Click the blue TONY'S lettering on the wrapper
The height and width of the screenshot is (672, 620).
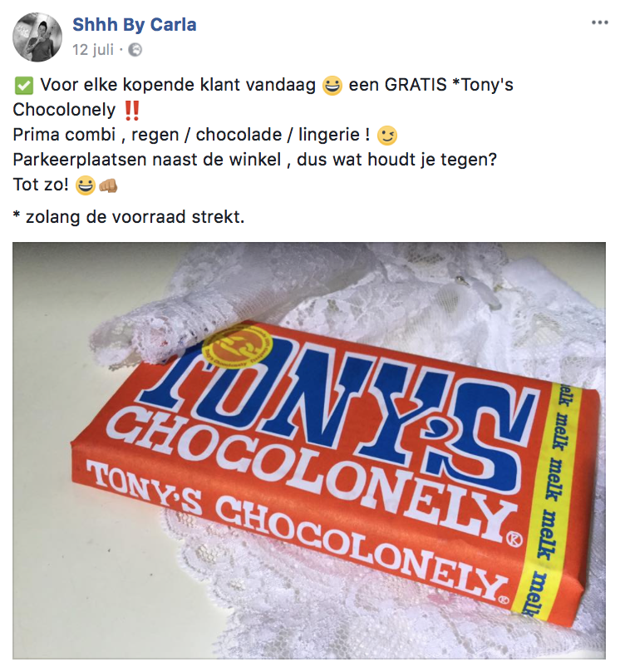tap(338, 409)
